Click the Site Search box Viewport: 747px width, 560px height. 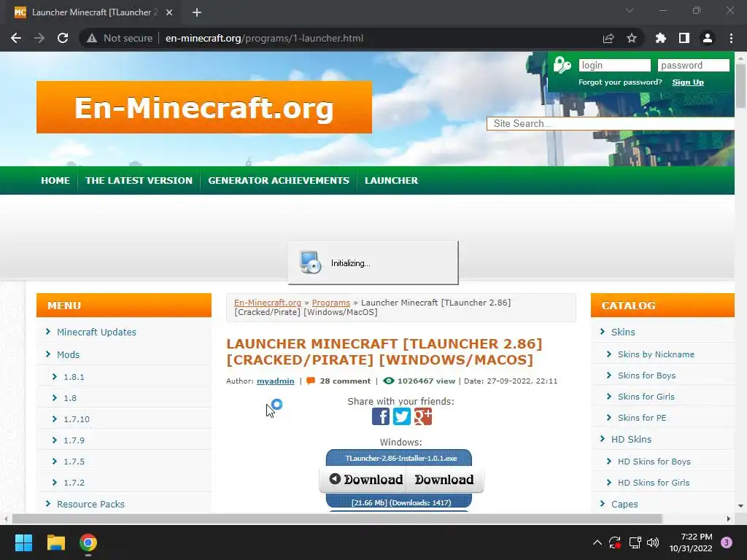tap(611, 124)
